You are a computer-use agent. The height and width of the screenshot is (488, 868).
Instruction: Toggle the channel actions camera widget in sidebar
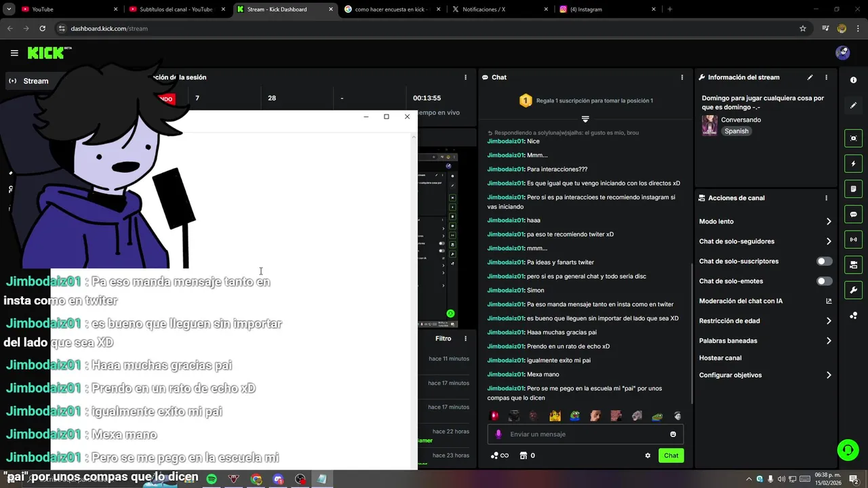853,264
